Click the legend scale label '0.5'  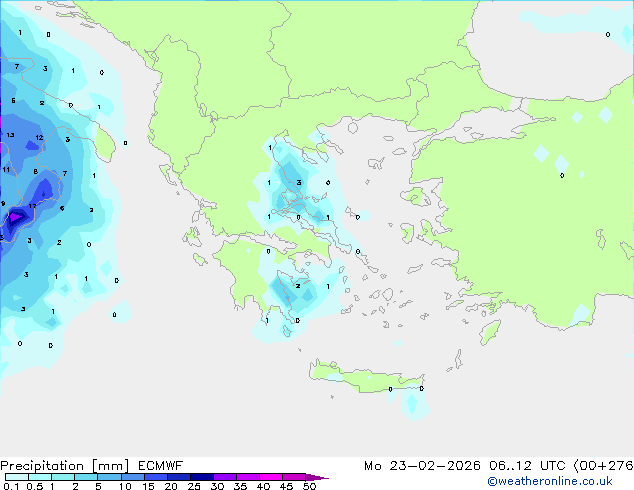click(x=35, y=486)
